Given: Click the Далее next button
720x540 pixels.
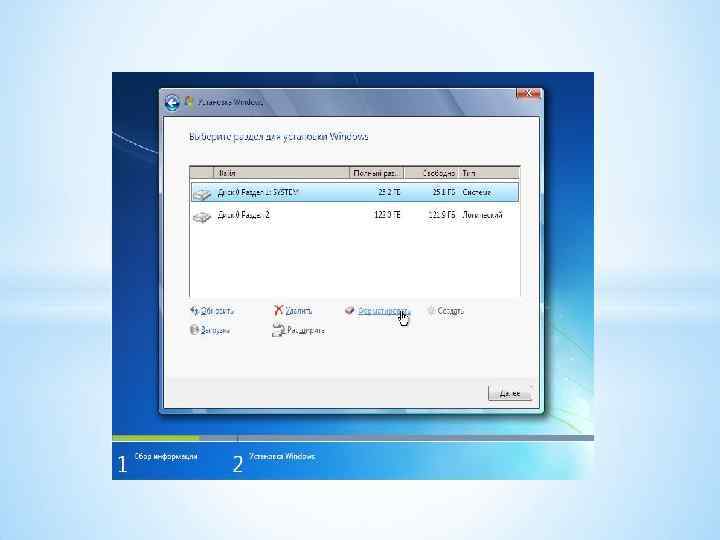Looking at the screenshot, I should (510, 394).
